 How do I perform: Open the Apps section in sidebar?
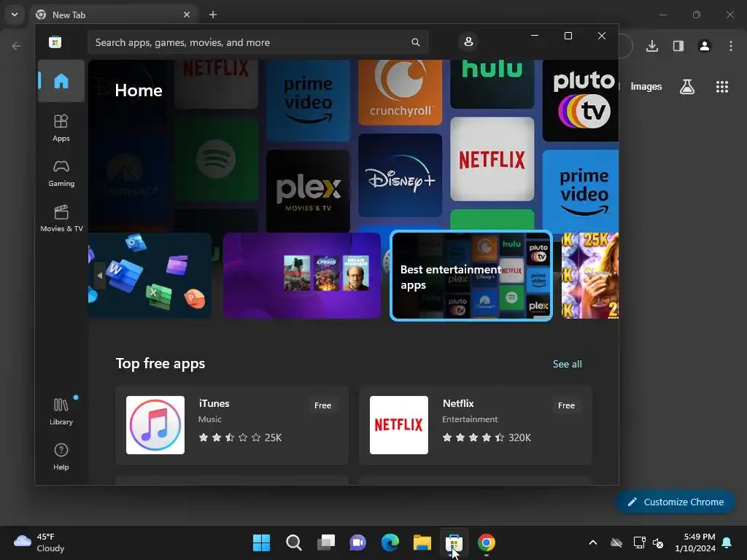coord(61,128)
